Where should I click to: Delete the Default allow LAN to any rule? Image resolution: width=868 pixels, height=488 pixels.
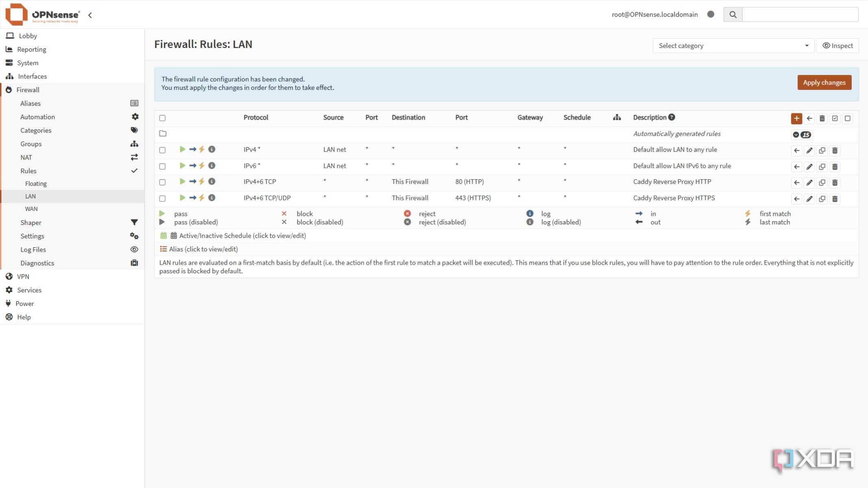click(x=835, y=150)
